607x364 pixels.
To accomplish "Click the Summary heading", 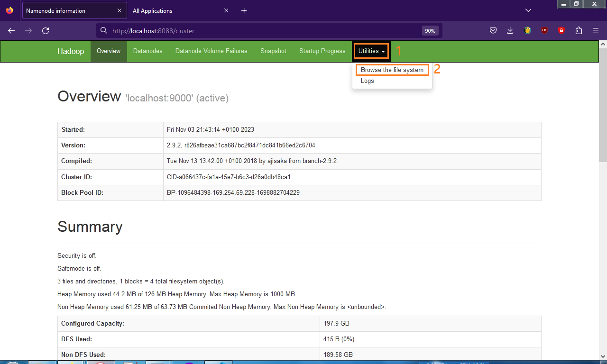I will click(90, 227).
